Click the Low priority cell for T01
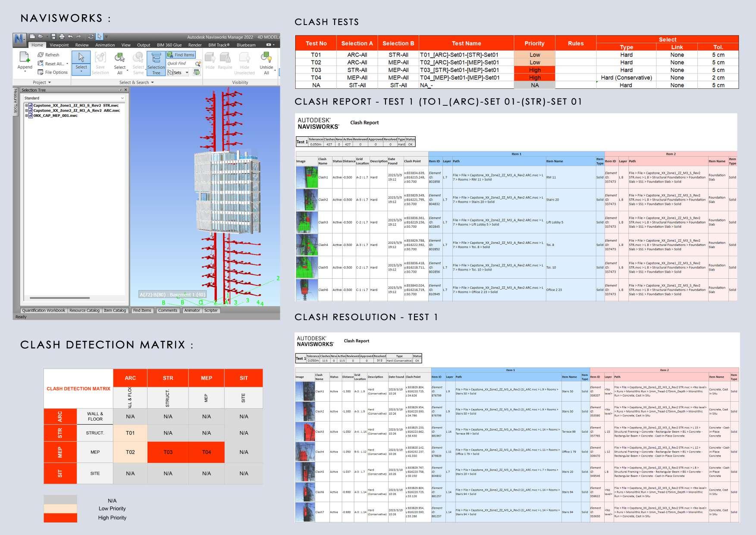Screen dimensions: 756x535 click(x=534, y=55)
